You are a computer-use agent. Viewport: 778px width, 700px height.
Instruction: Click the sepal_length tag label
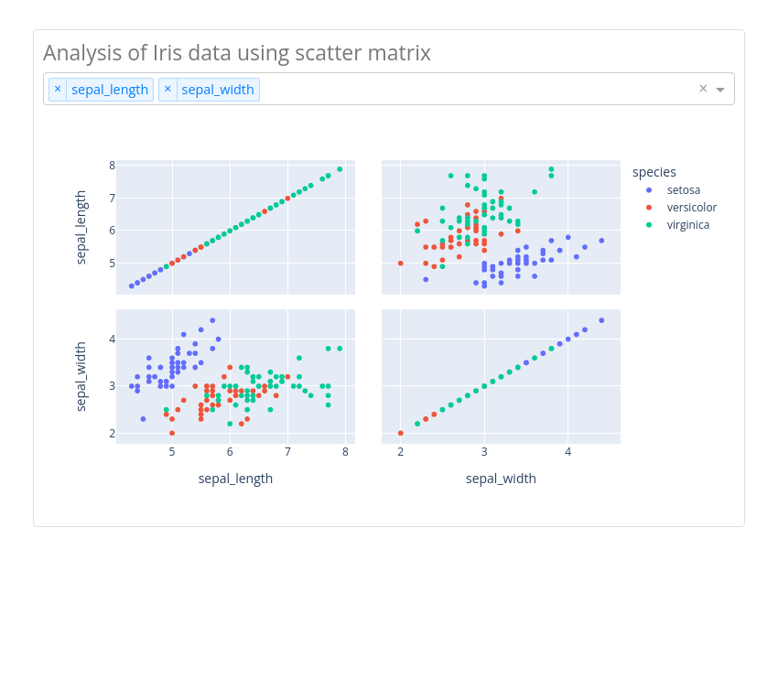[x=110, y=90]
